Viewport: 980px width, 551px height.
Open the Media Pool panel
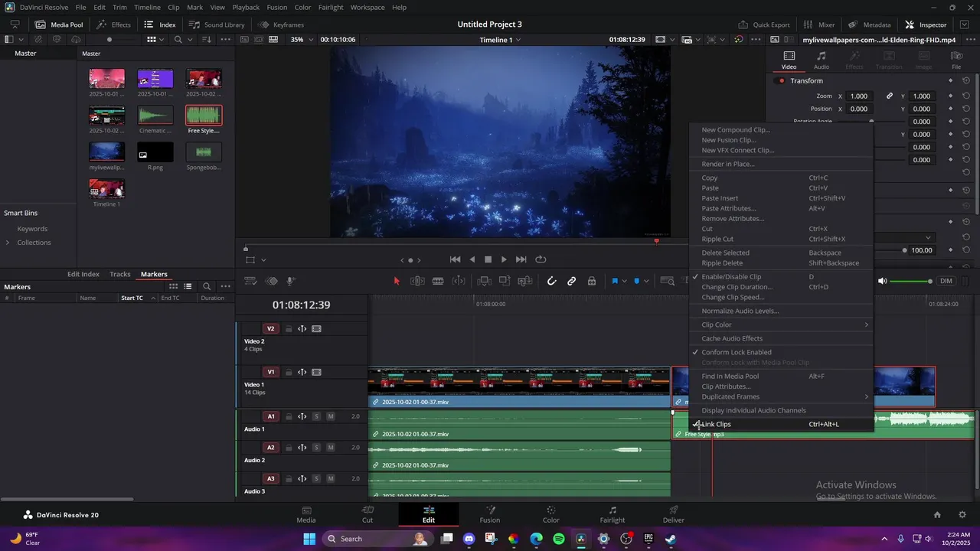tap(59, 24)
